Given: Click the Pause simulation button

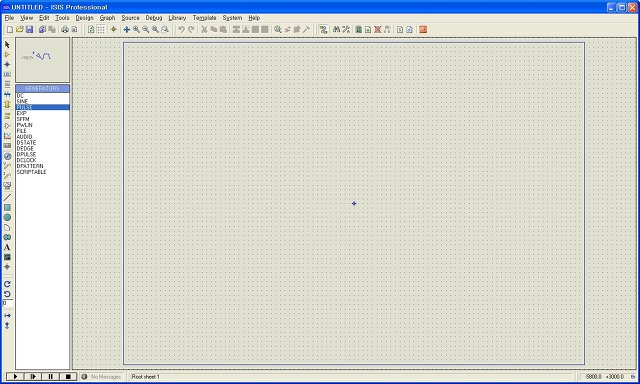Looking at the screenshot, I should (x=51, y=377).
